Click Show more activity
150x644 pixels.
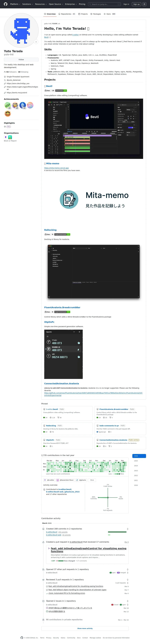pyautogui.click(x=85, y=628)
